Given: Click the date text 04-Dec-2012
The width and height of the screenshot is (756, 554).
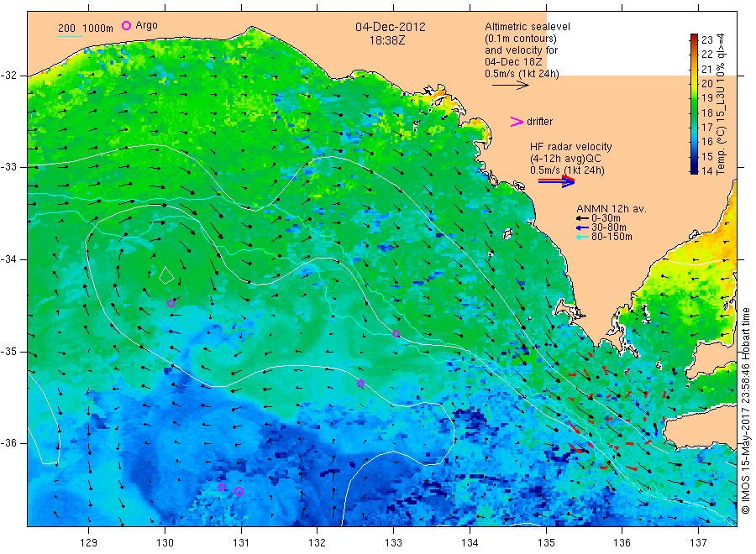Looking at the screenshot, I should pos(391,27).
